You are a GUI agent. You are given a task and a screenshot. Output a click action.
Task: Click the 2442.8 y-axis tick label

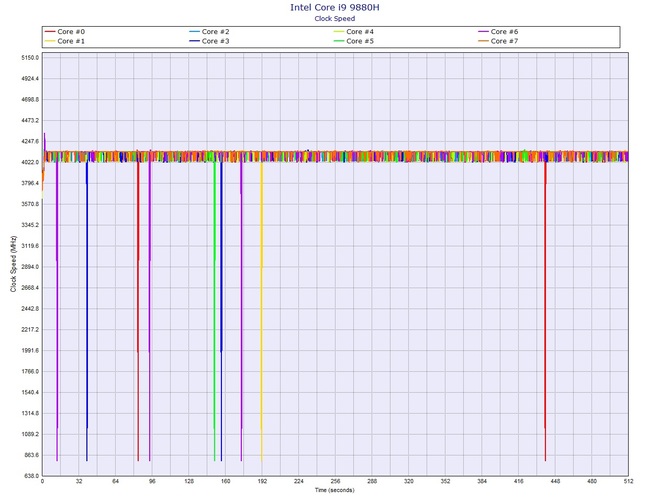click(30, 309)
